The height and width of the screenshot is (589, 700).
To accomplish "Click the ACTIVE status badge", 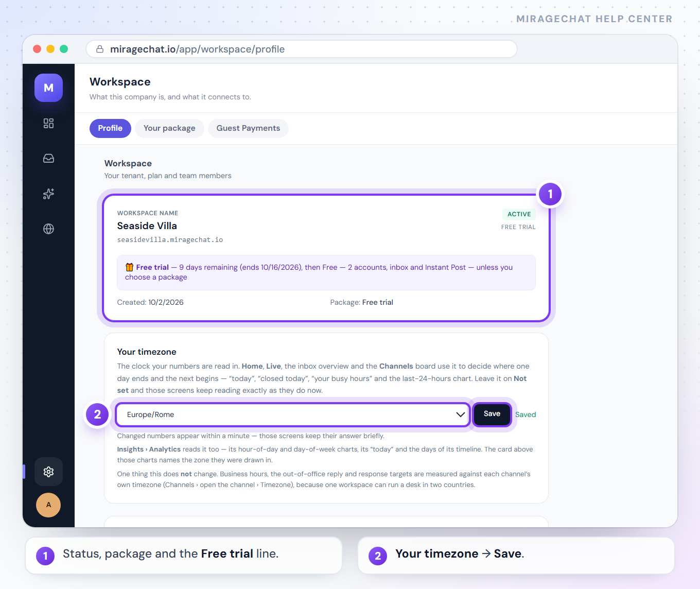I will point(519,214).
